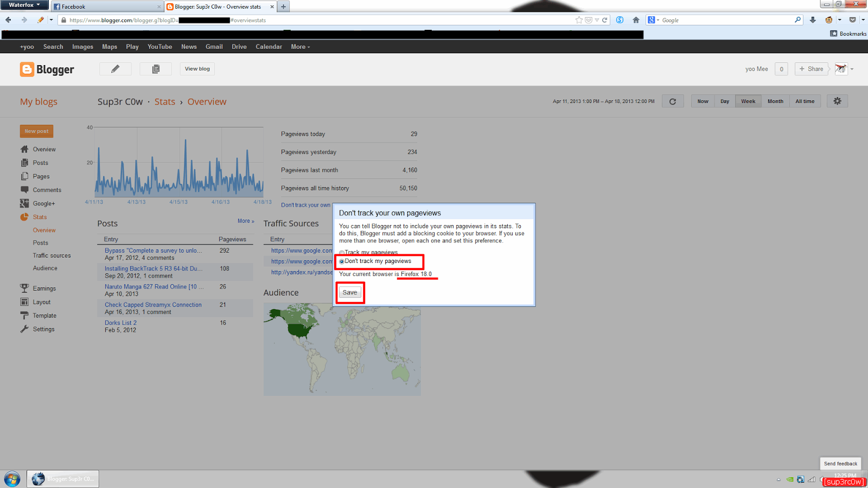The height and width of the screenshot is (488, 868).
Task: Open the blog settings gear dropdown
Action: click(x=837, y=101)
